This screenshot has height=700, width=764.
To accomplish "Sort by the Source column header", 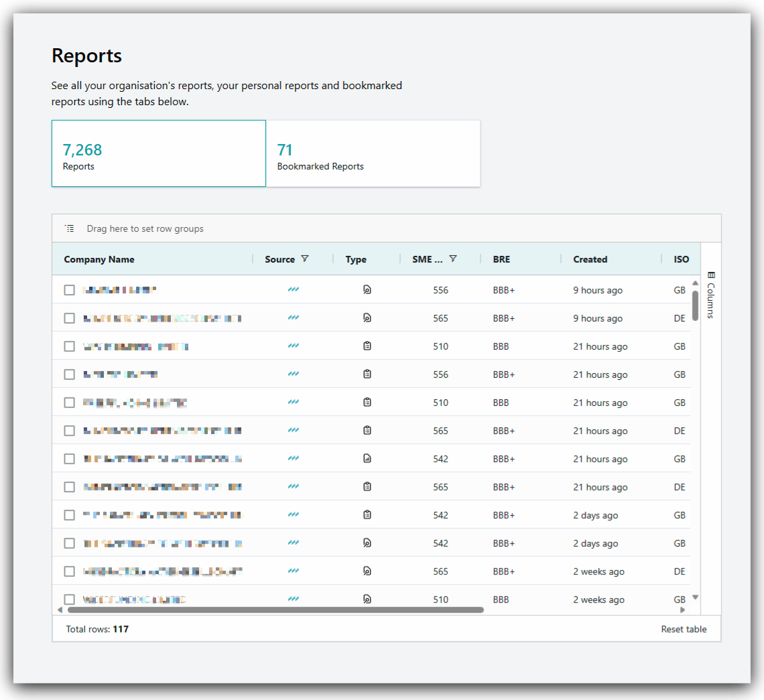I will click(279, 259).
